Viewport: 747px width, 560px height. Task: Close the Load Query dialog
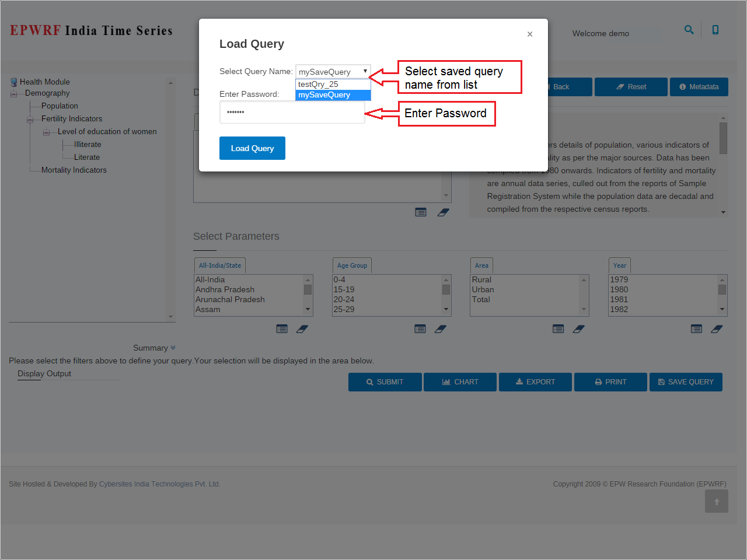(529, 34)
